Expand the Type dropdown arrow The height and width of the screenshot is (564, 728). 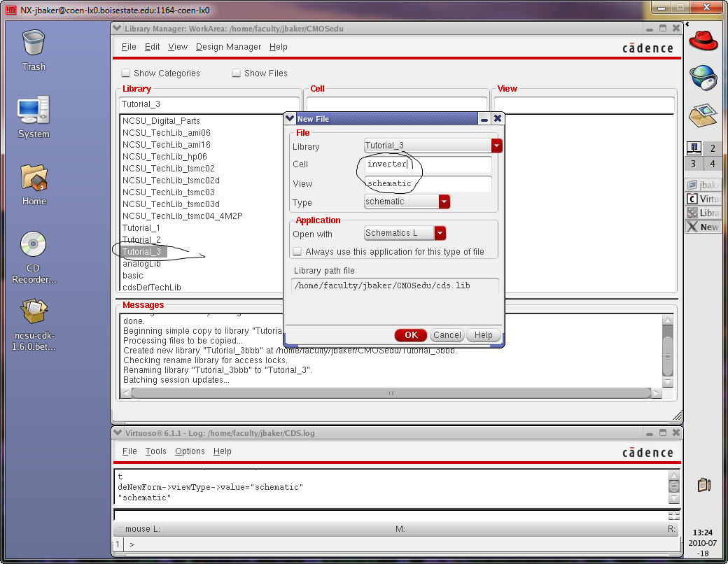444,202
